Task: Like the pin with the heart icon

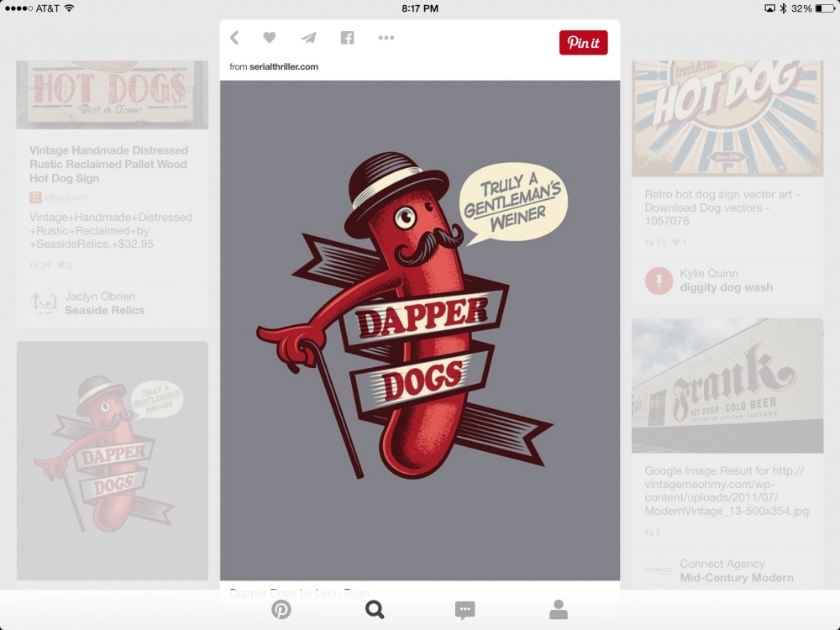Action: [x=269, y=38]
